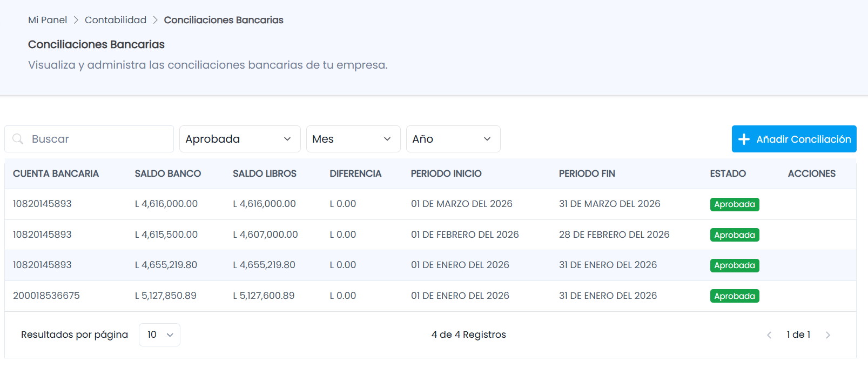Sort by CUENTA BANCARIA column header
Screen dimensions: 868x374
(x=56, y=173)
